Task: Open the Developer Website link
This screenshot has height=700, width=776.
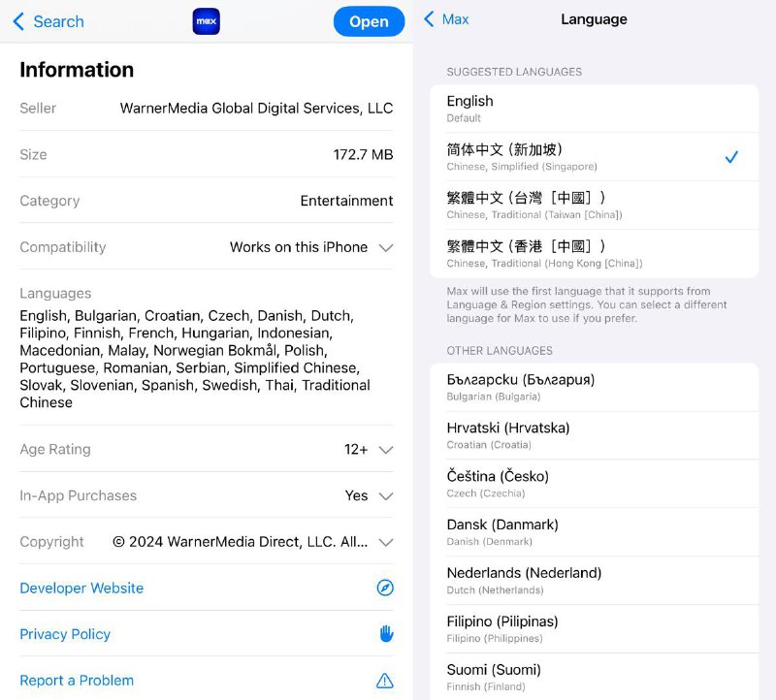Action: click(81, 588)
